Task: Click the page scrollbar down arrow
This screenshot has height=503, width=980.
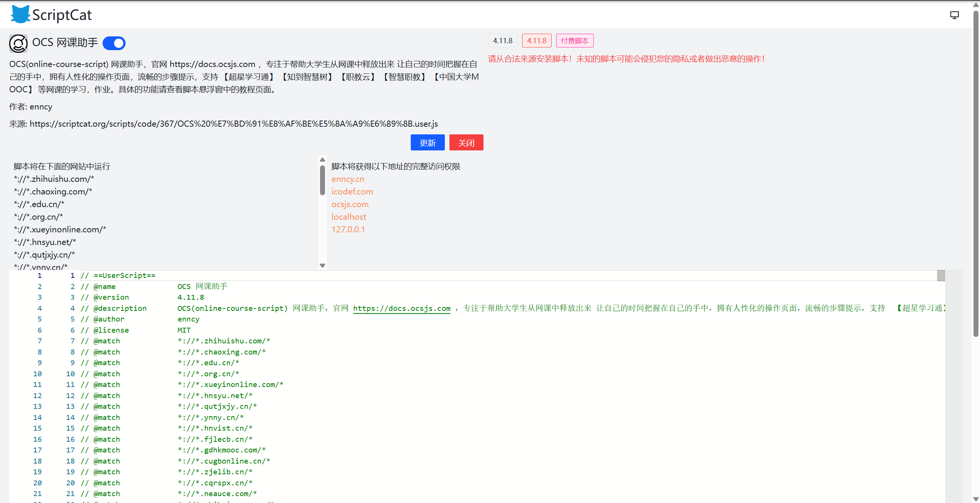Action: click(976, 499)
